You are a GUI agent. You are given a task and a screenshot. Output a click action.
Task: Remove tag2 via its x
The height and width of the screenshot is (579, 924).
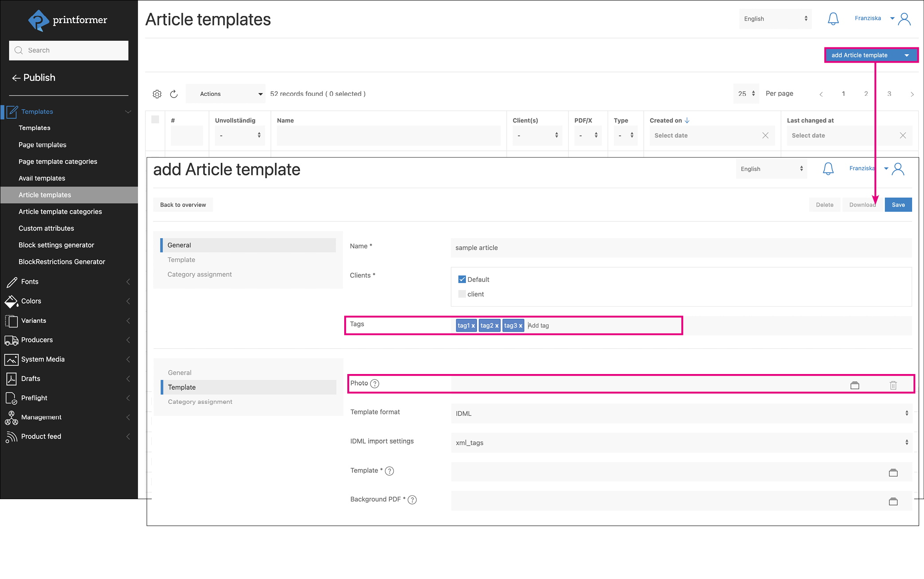497,326
